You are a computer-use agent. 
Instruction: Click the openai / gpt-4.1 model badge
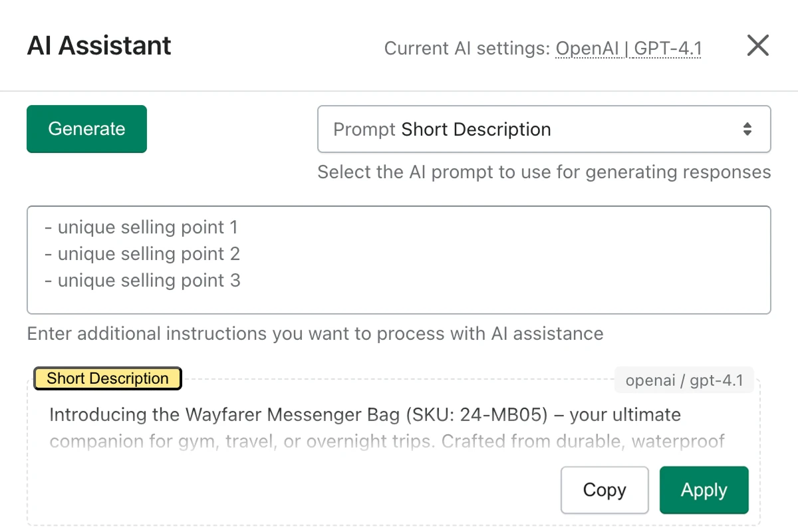coord(684,380)
